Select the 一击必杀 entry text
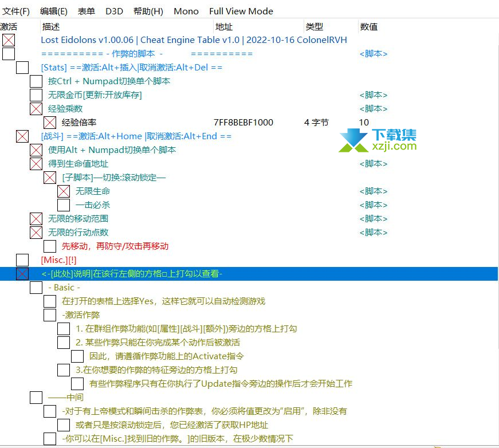This screenshot has height=448, width=499. 93,205
